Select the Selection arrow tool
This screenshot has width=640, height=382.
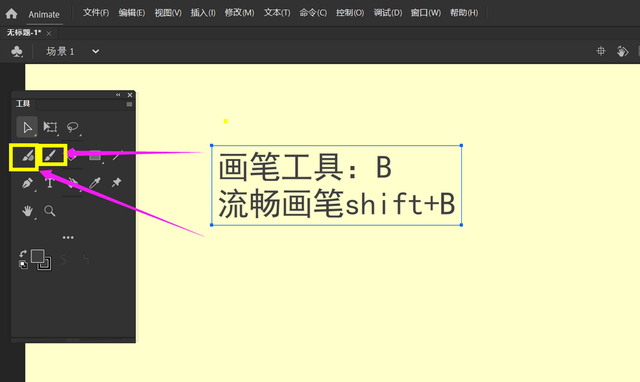27,127
